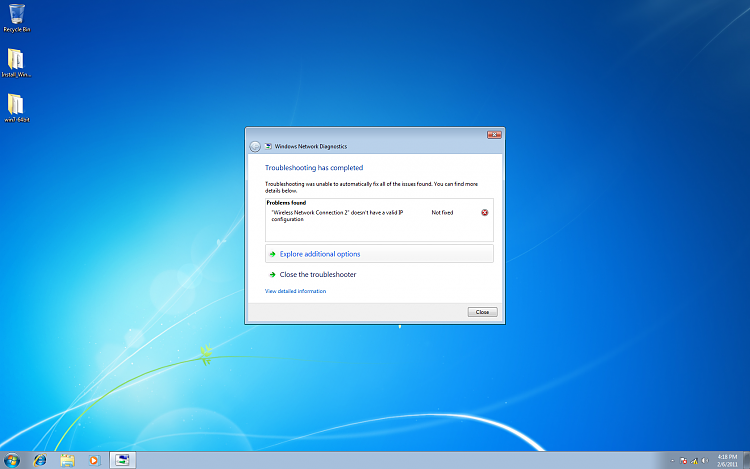Click the Show desktop strip in taskbar
Screen dimensions: 750x469
coord(746,460)
